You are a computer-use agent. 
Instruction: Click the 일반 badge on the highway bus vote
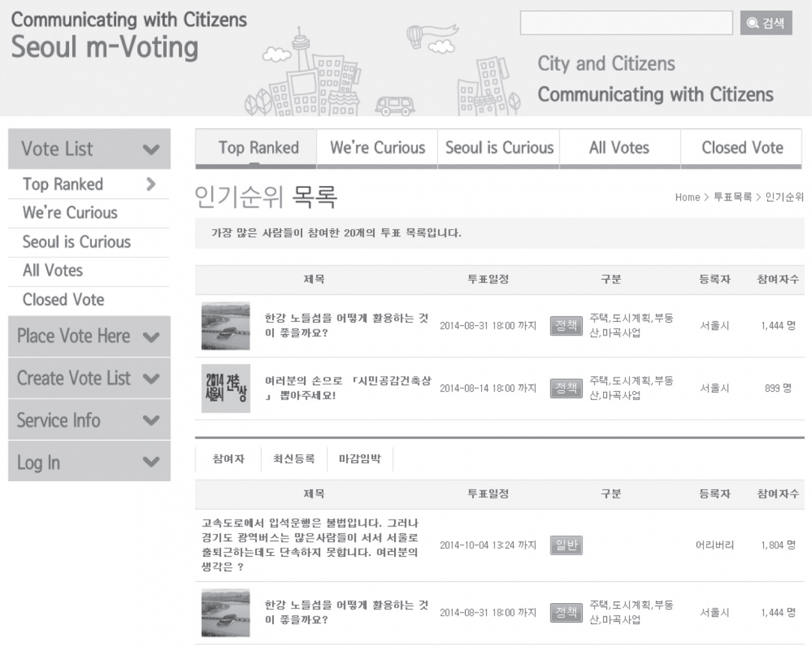coord(566,545)
